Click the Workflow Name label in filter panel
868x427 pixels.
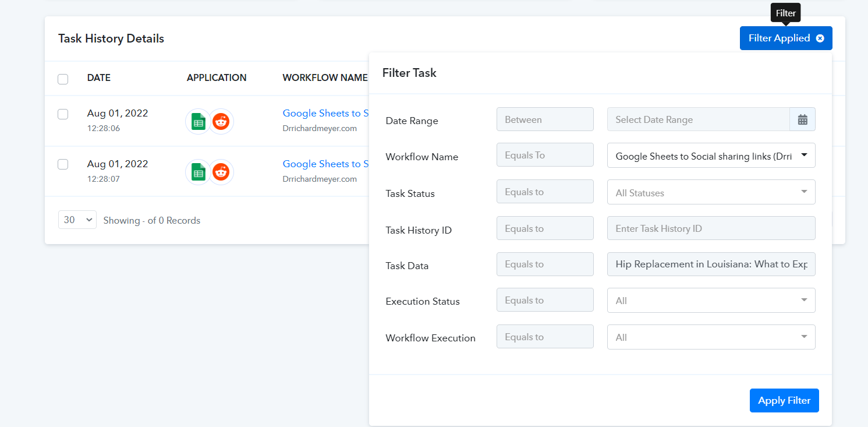pos(422,157)
